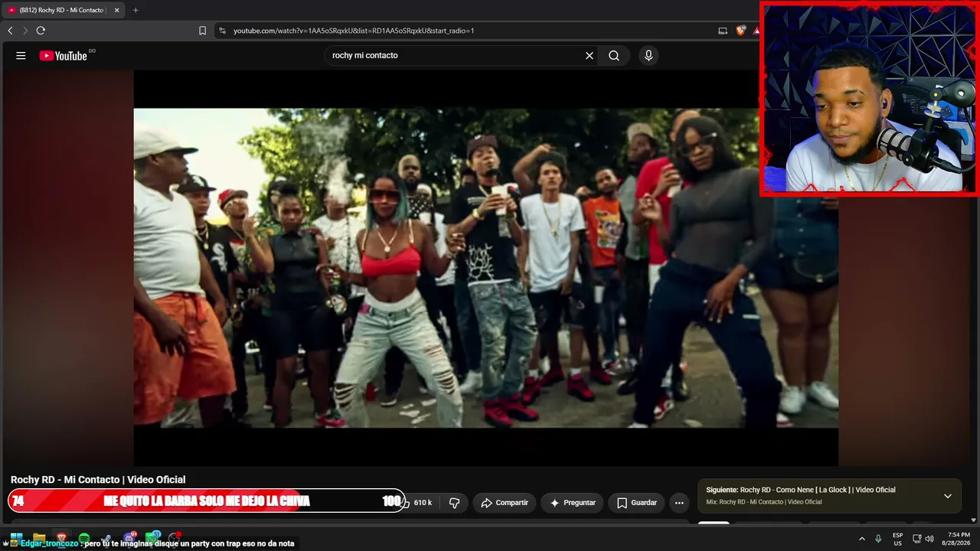Expand the Siguiente playlist panel chevron
Image resolution: width=980 pixels, height=551 pixels.
(x=947, y=496)
